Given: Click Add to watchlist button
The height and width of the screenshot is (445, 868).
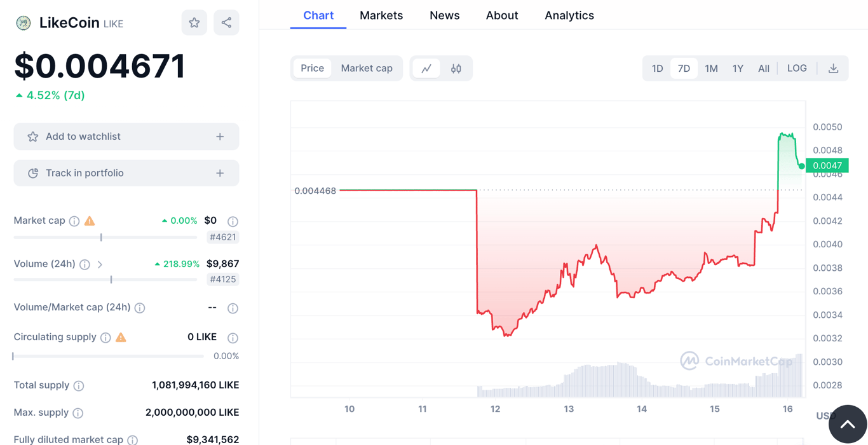Looking at the screenshot, I should 126,137.
